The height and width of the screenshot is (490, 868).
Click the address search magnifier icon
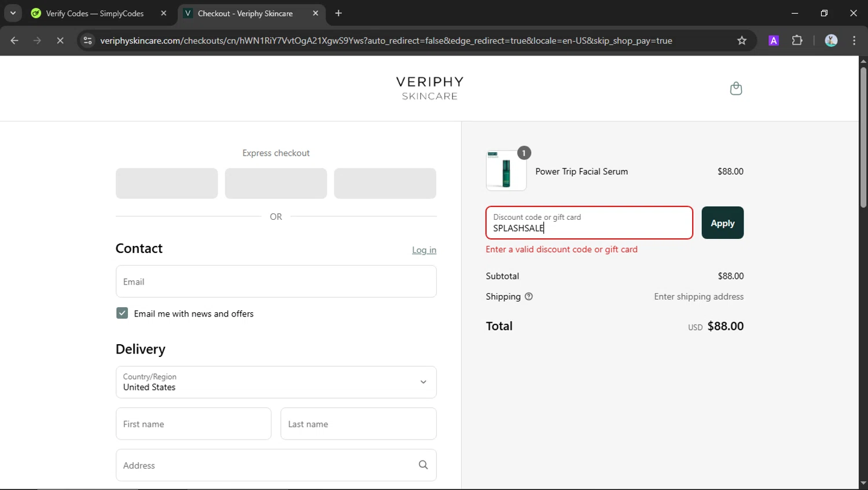(423, 465)
